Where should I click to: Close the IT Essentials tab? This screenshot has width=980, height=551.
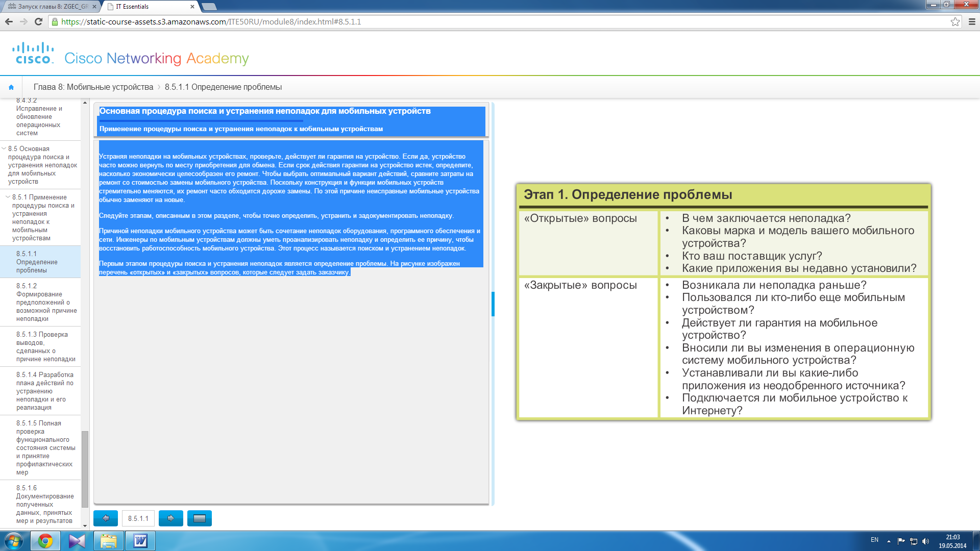pos(192,7)
